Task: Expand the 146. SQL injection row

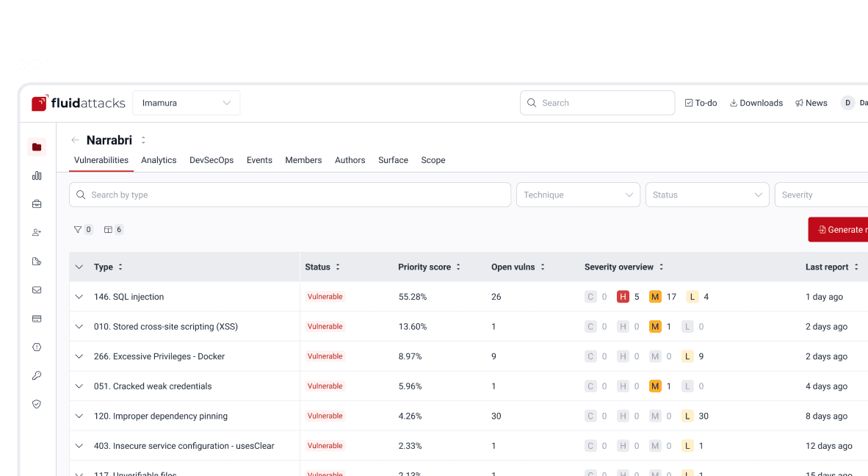Action: [x=79, y=297]
